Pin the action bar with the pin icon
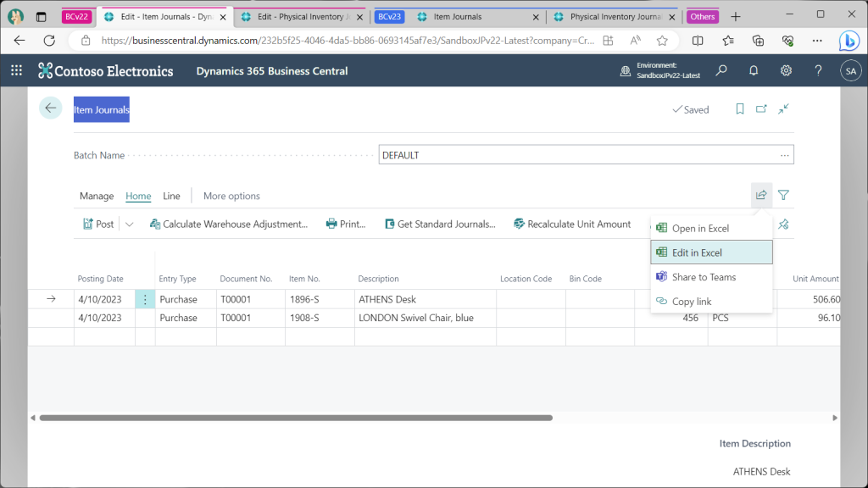868x488 pixels. pyautogui.click(x=783, y=224)
